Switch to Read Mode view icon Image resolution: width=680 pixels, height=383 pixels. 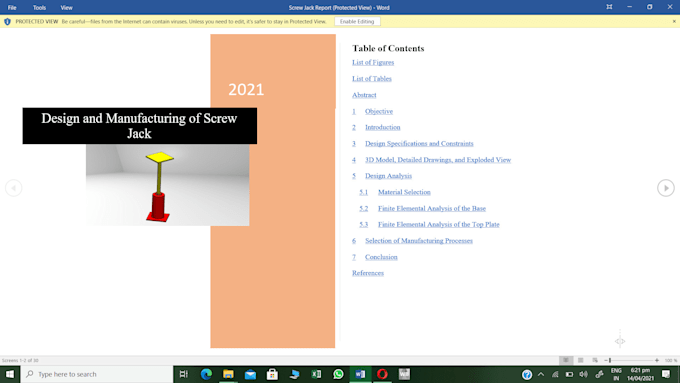[566, 360]
